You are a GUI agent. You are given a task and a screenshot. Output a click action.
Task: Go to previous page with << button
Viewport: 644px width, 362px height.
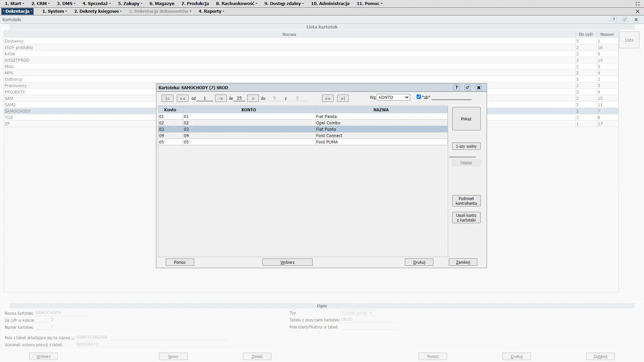[x=182, y=98]
